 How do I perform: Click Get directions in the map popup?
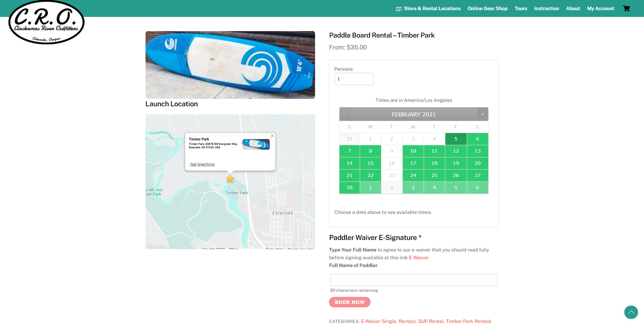pos(202,165)
